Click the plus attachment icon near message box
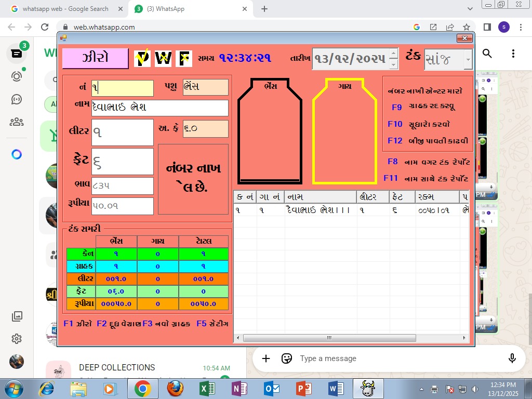 click(x=265, y=358)
